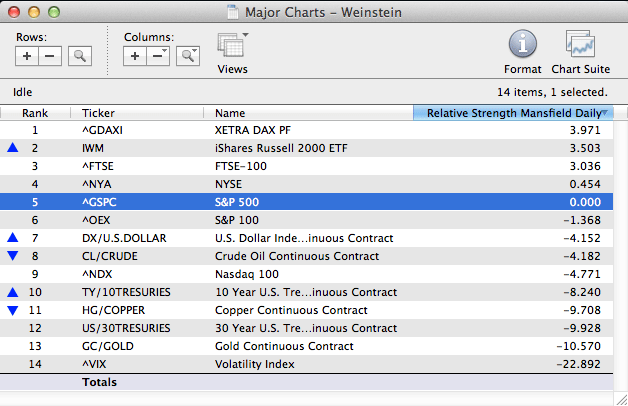Click the add column plus button

pyautogui.click(x=135, y=56)
